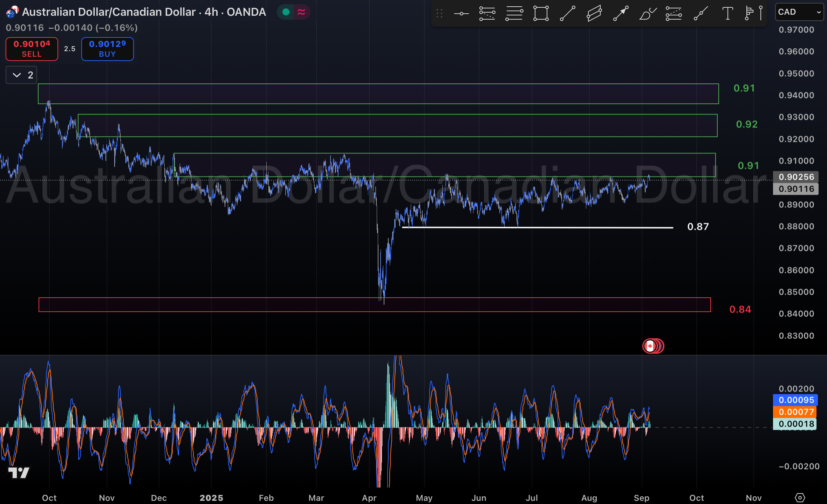The height and width of the screenshot is (504, 827).
Task: Select the Rectangle drawing tool
Action: (x=541, y=13)
